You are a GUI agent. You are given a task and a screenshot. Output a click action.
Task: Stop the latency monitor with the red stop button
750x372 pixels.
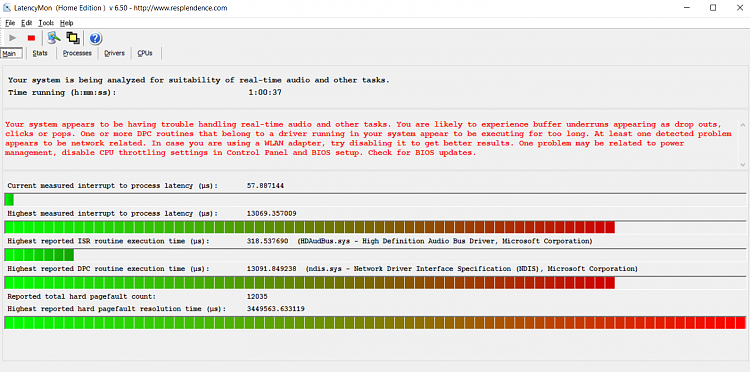point(32,38)
